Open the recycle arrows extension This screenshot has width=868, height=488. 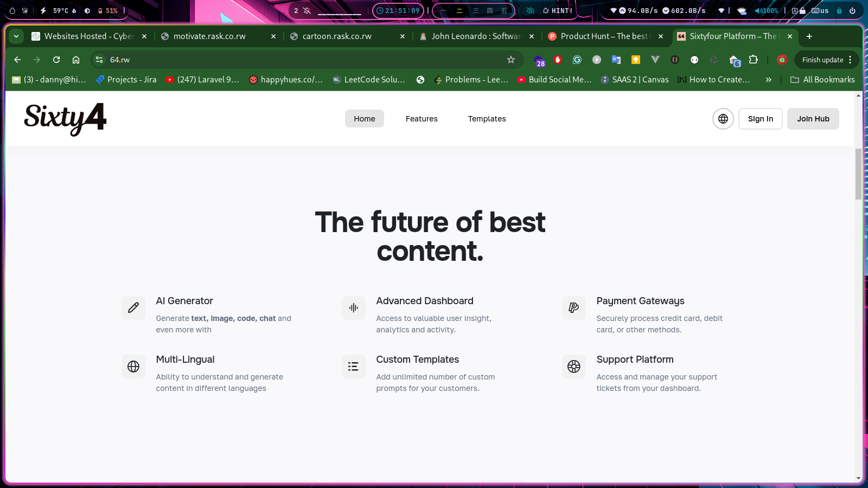click(714, 60)
